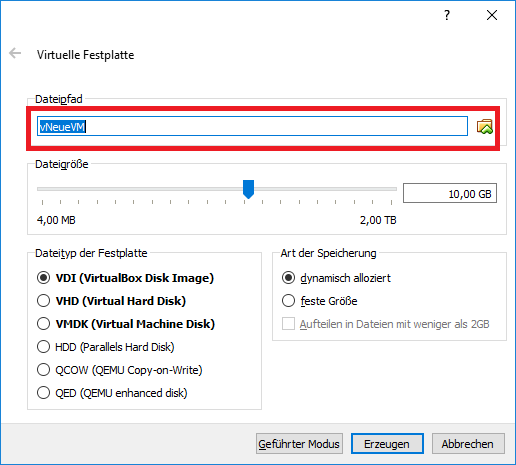
Task: Click the Dateigröße slider handle
Action: tap(248, 189)
